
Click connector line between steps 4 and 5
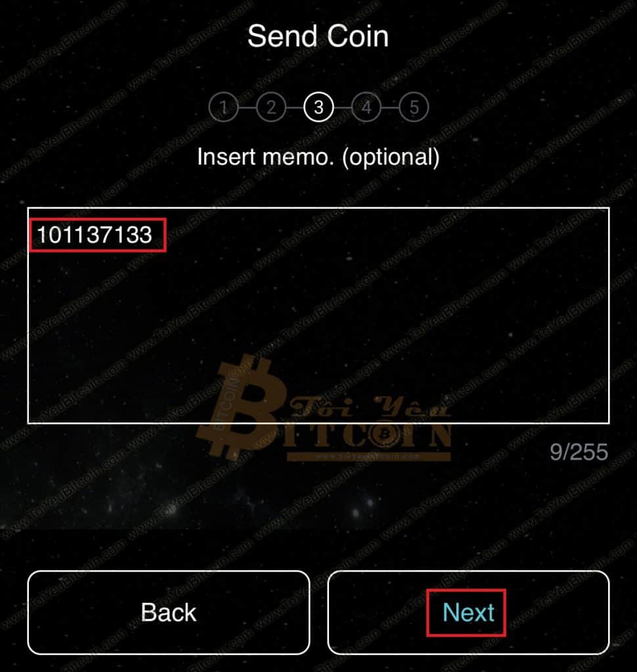pos(390,107)
